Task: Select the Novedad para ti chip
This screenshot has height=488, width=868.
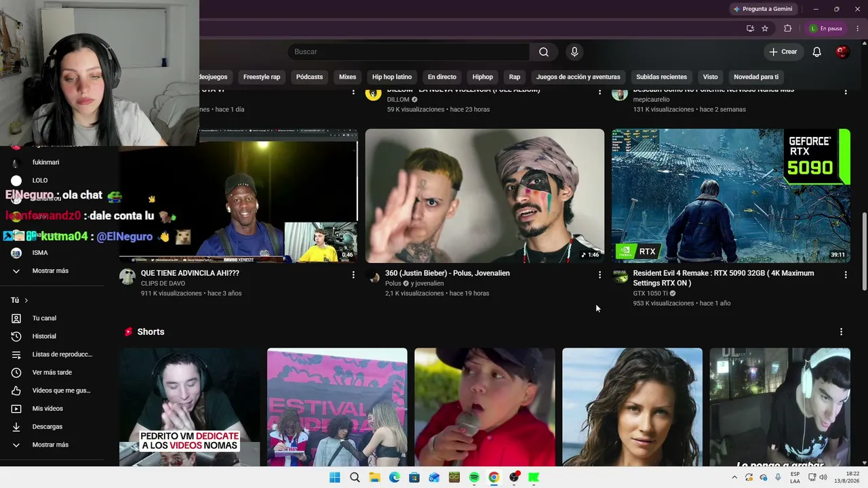Action: coord(756,77)
